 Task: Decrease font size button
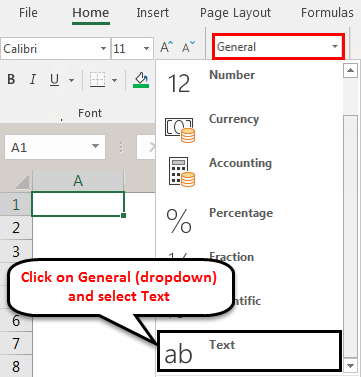(188, 47)
